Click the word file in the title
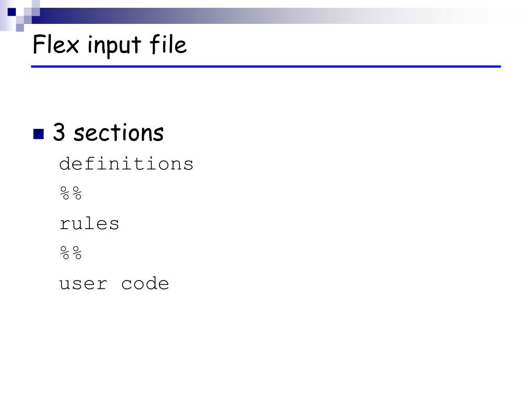 [x=168, y=45]
